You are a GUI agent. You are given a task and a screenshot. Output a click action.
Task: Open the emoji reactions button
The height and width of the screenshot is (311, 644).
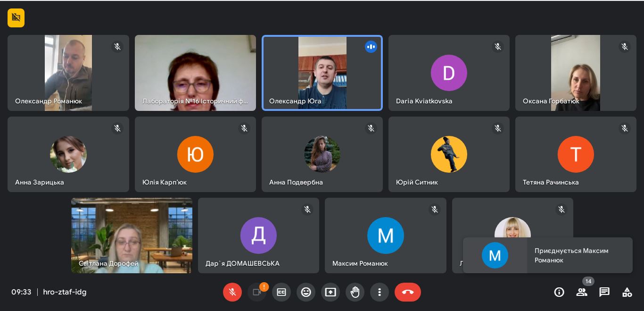click(306, 292)
